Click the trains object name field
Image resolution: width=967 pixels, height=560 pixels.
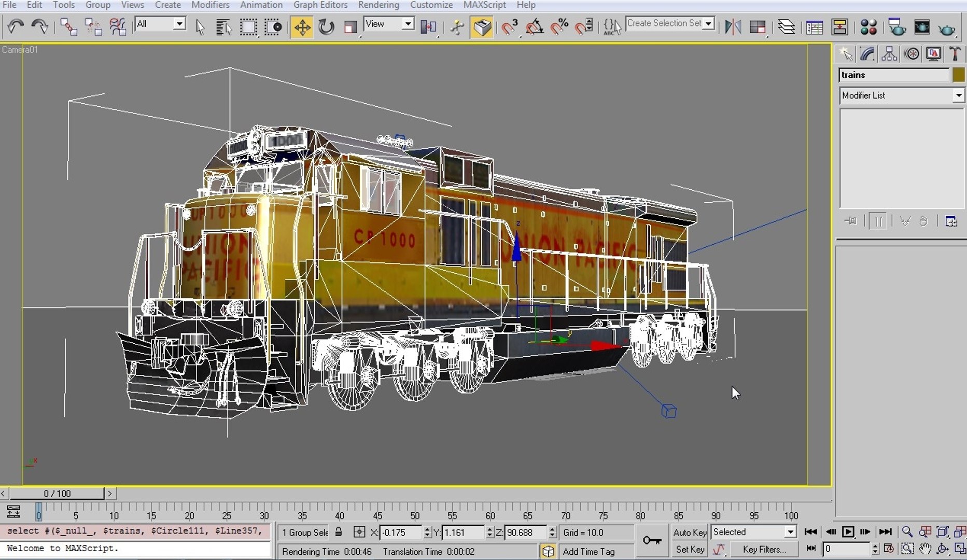click(x=894, y=75)
